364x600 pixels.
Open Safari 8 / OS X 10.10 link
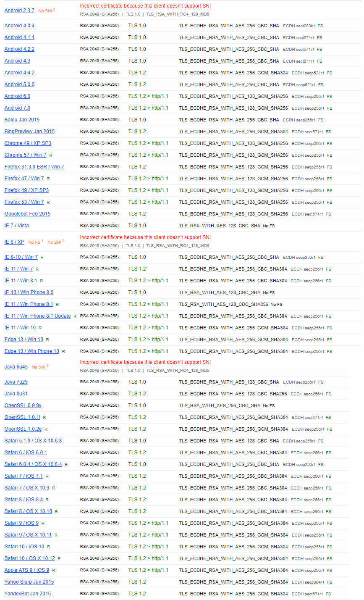pos(28,511)
